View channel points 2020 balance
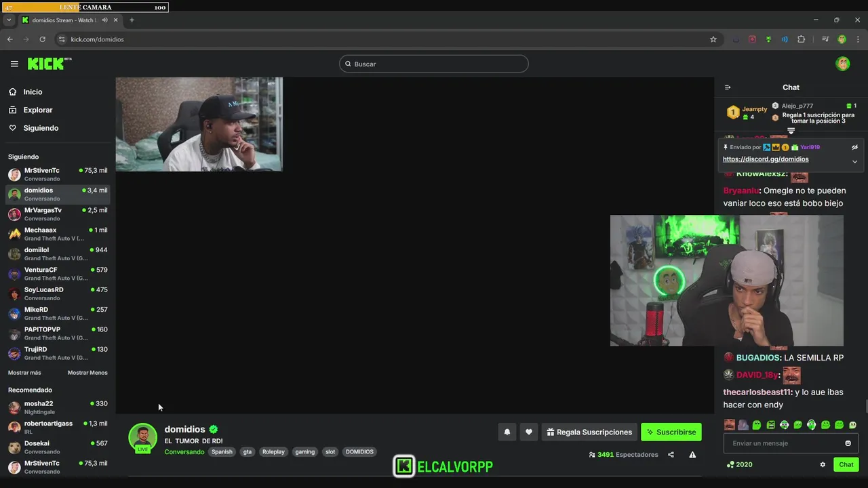 739,464
